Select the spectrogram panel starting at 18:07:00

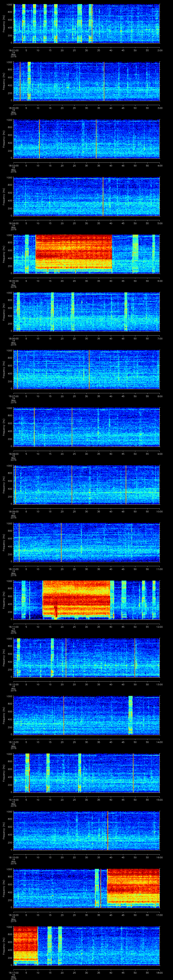click(x=87, y=369)
